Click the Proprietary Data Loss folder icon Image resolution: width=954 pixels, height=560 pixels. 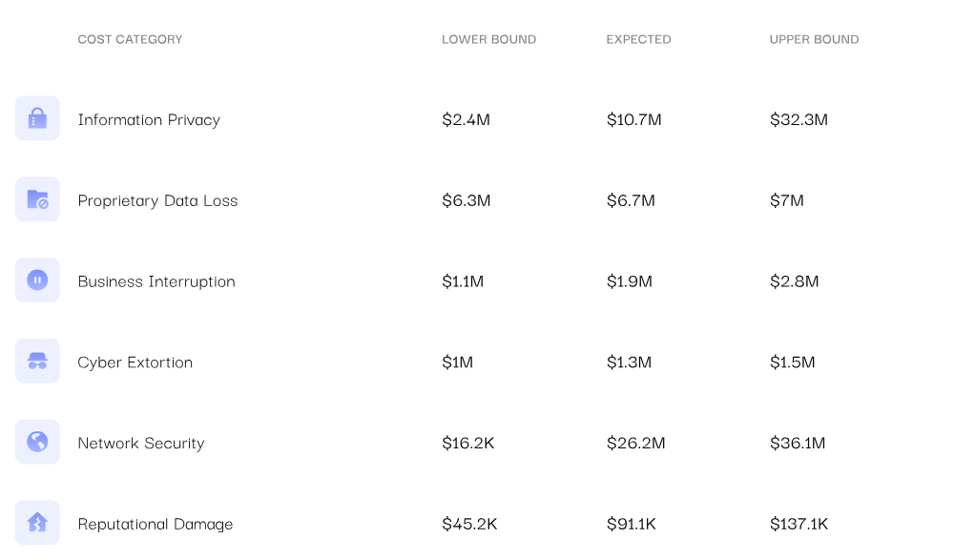pos(37,199)
